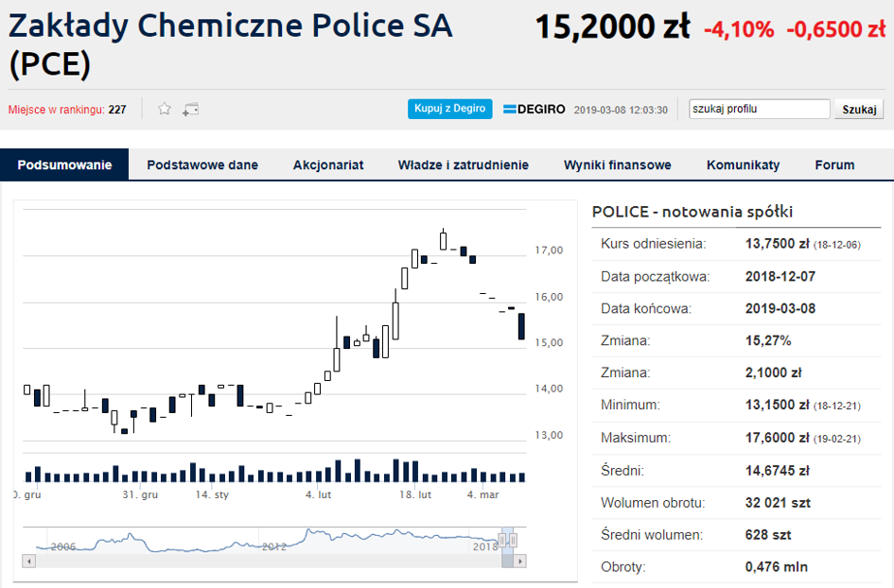Switch to the Podstawowe dane tab

(x=202, y=164)
